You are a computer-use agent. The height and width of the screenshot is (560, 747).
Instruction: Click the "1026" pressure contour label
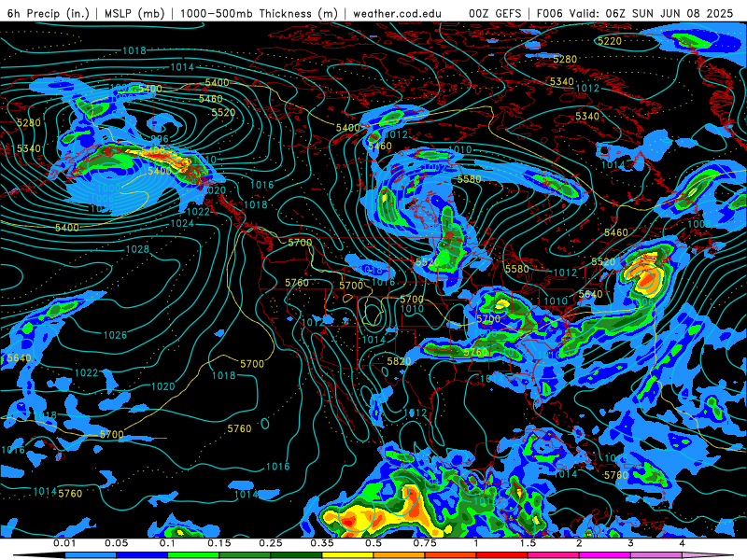point(115,335)
